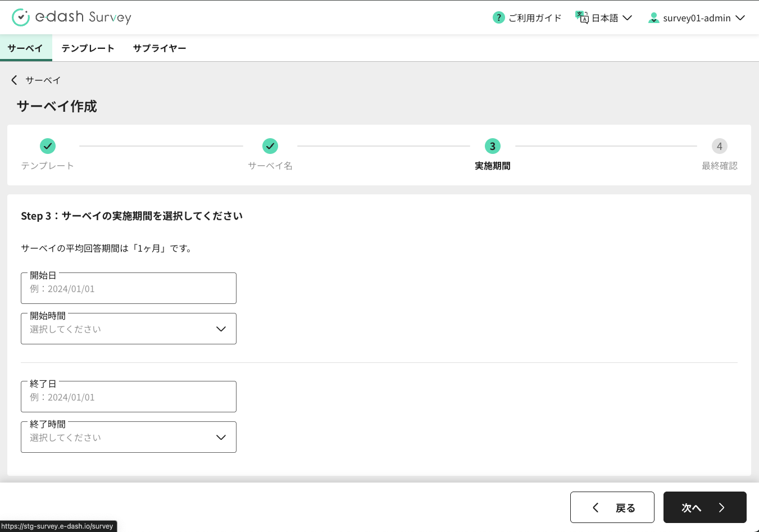Click the e-dash Survey logo

click(x=71, y=17)
